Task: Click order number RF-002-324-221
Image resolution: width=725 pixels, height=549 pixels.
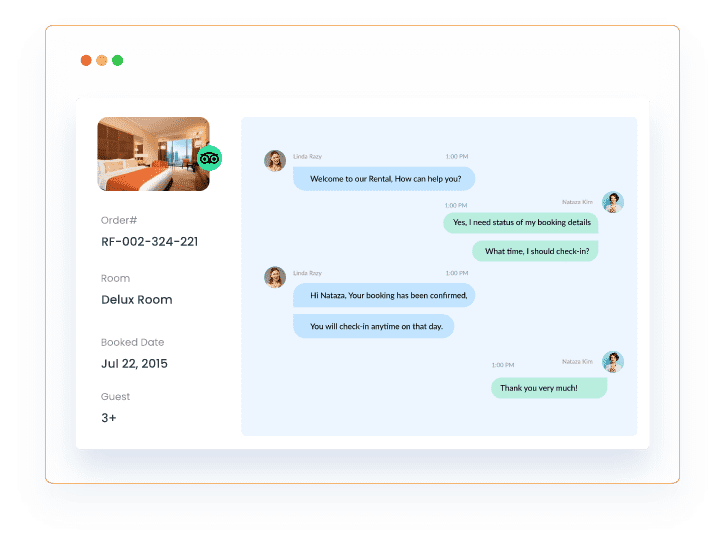Action: click(x=149, y=242)
